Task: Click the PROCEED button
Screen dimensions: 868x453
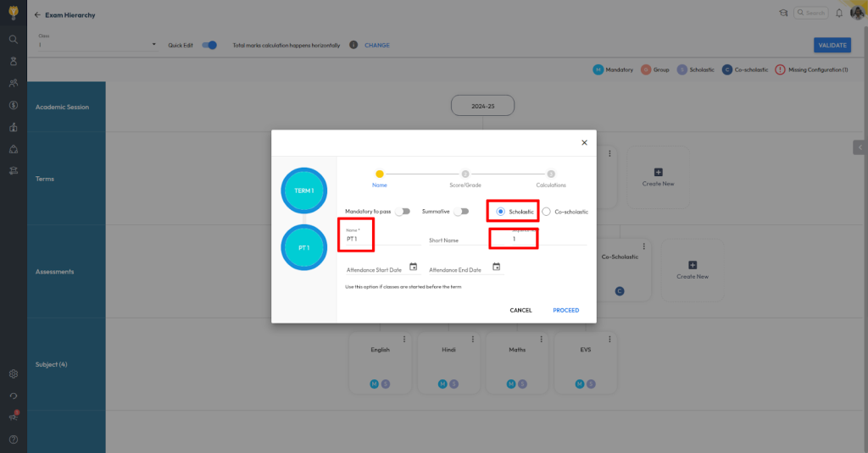Action: [x=565, y=310]
